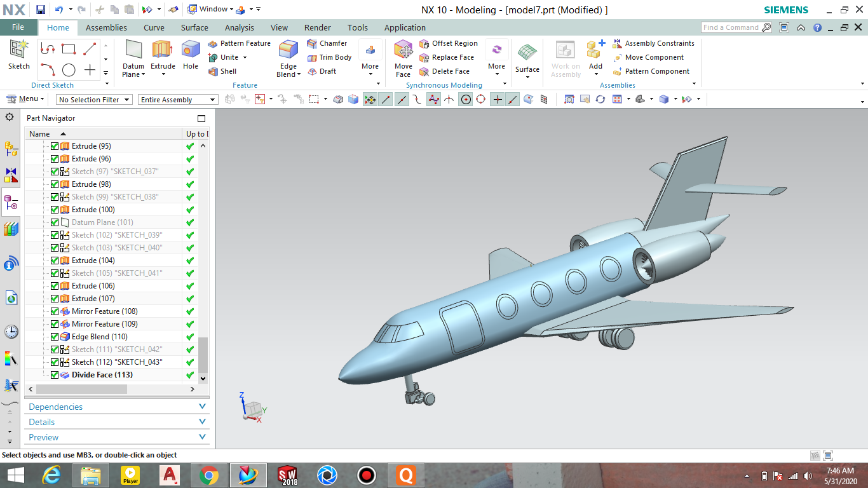Uncheck Mirror Feature (108) checkbox
Screen dimensions: 868x488
coord(54,311)
